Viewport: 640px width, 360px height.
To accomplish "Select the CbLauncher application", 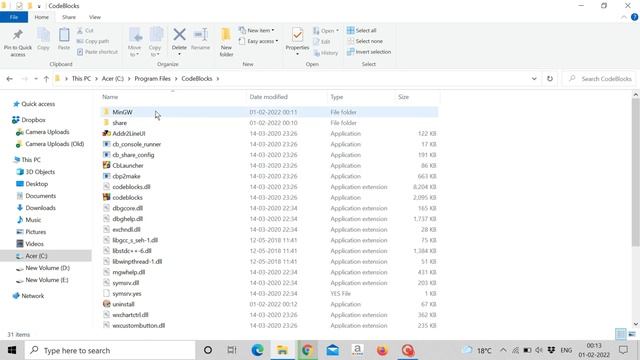I will tap(269, 165).
